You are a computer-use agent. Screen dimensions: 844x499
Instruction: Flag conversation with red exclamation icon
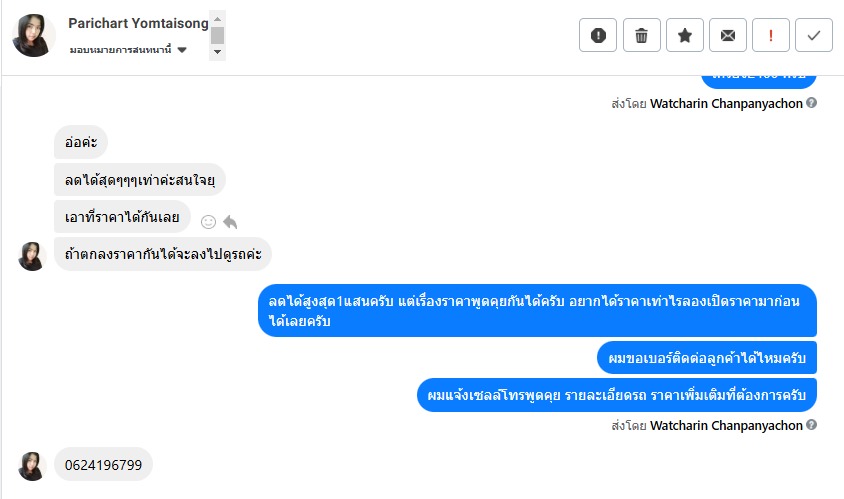[771, 36]
